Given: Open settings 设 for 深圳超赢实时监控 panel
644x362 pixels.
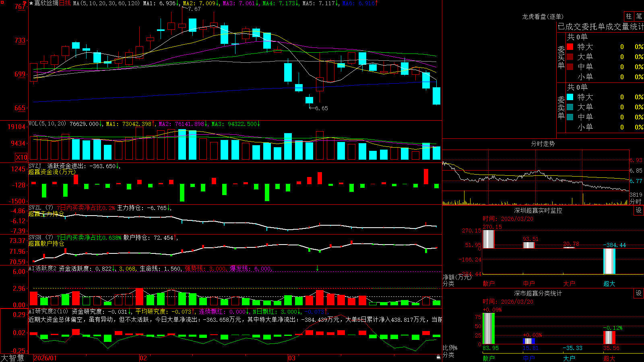Looking at the screenshot, I should (x=639, y=210).
